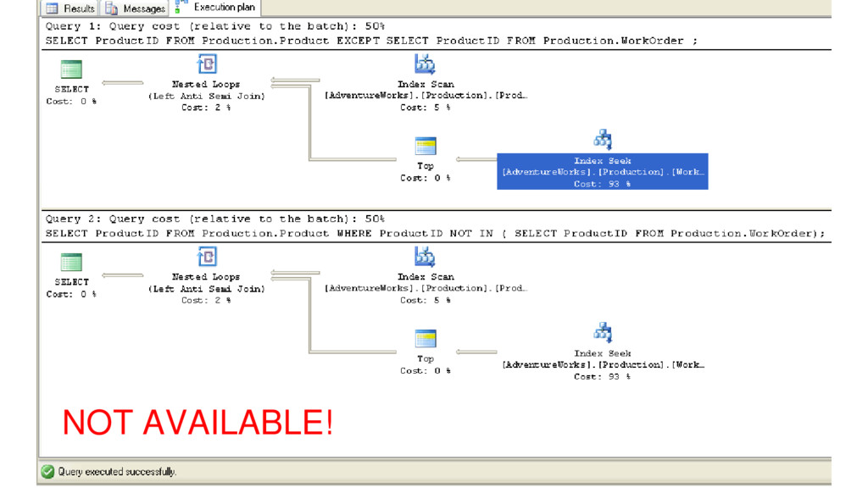Click the Query 2 NOT IN SQL statement

pyautogui.click(x=435, y=233)
